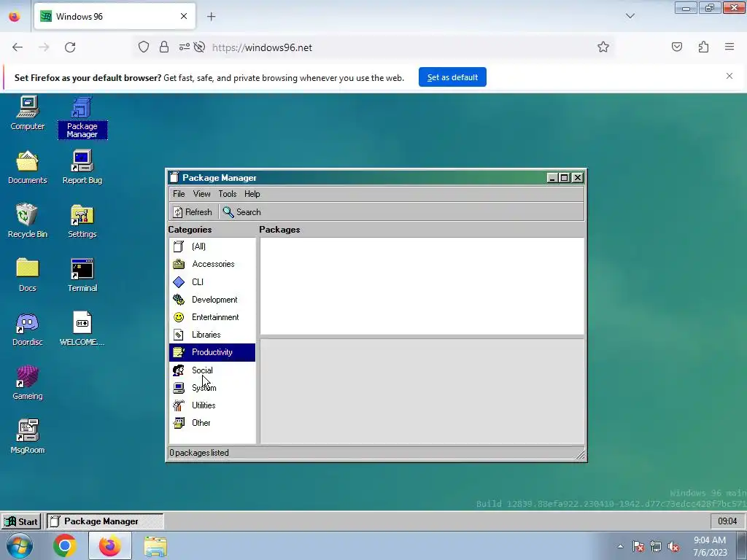747x560 pixels.
Task: Click the site permissions icon
Action: [x=185, y=47]
